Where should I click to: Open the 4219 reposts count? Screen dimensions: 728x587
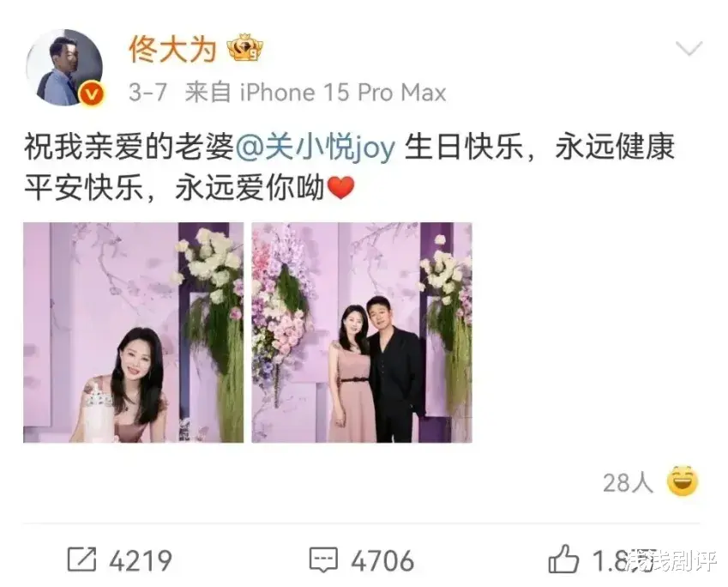(141, 560)
